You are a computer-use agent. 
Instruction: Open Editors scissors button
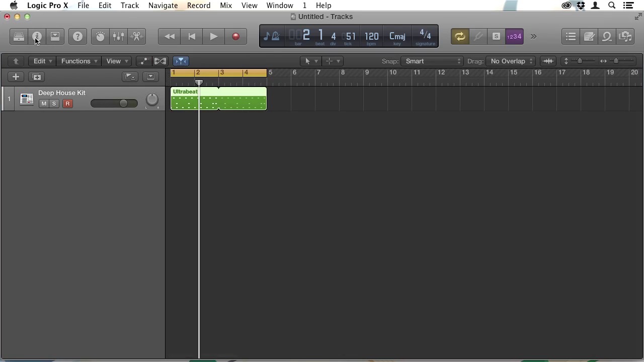[136, 37]
